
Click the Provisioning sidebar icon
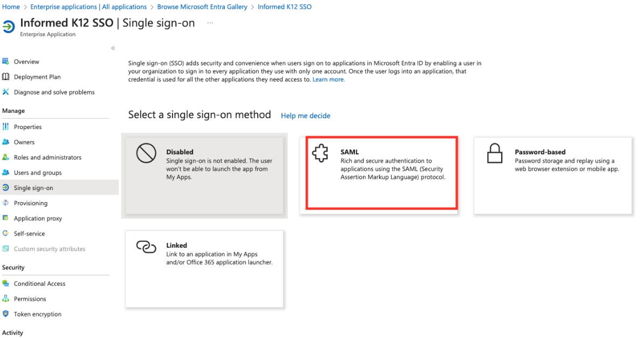[6, 203]
